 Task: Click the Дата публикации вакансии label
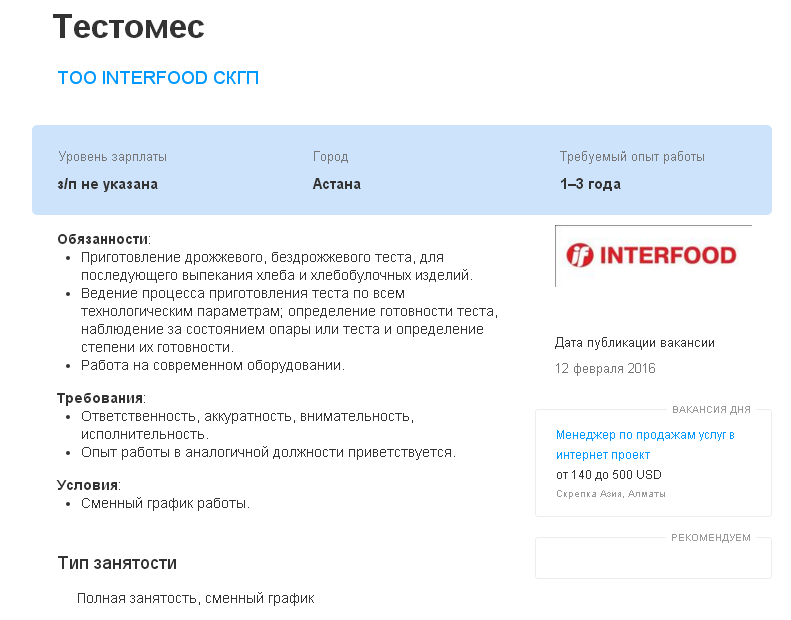[634, 343]
